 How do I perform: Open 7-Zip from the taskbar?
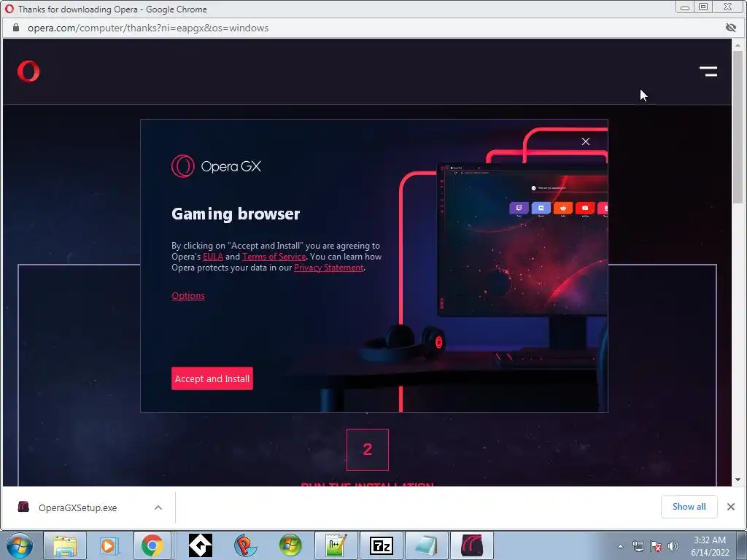click(381, 545)
